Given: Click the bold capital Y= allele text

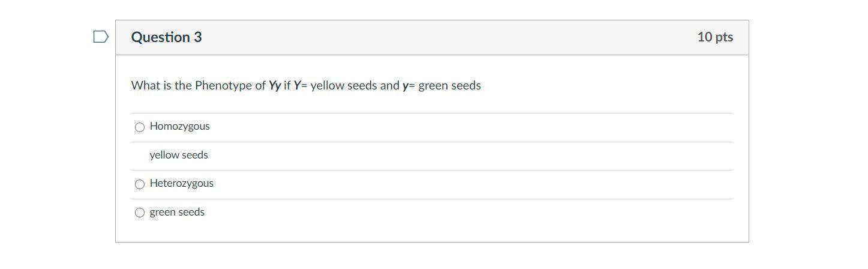Looking at the screenshot, I should 299,86.
